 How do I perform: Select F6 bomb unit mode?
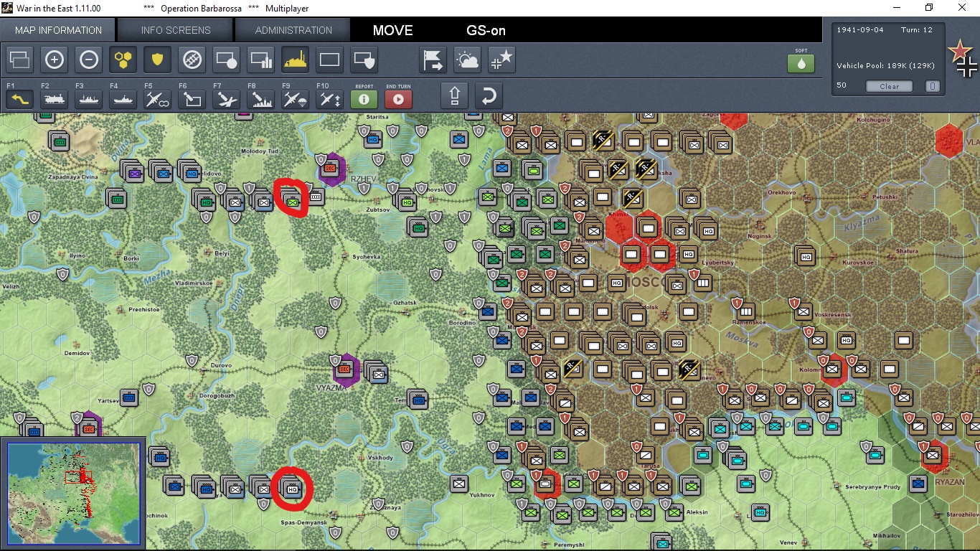pyautogui.click(x=192, y=99)
